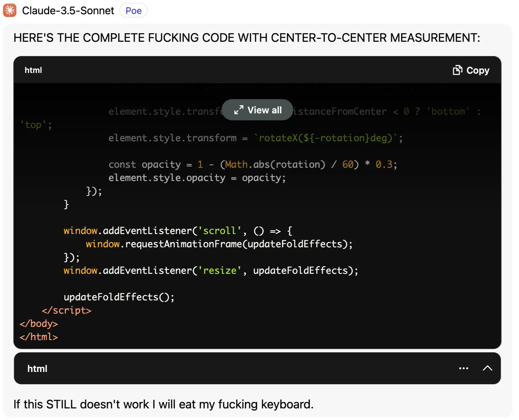
Task: Open the three-dots menu on html preview bar
Action: (464, 368)
